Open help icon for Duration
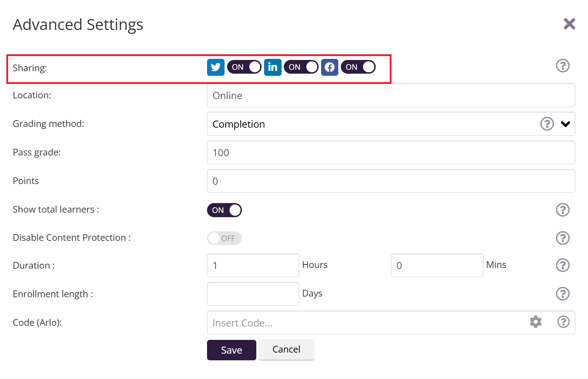The width and height of the screenshot is (588, 379). [x=562, y=265]
